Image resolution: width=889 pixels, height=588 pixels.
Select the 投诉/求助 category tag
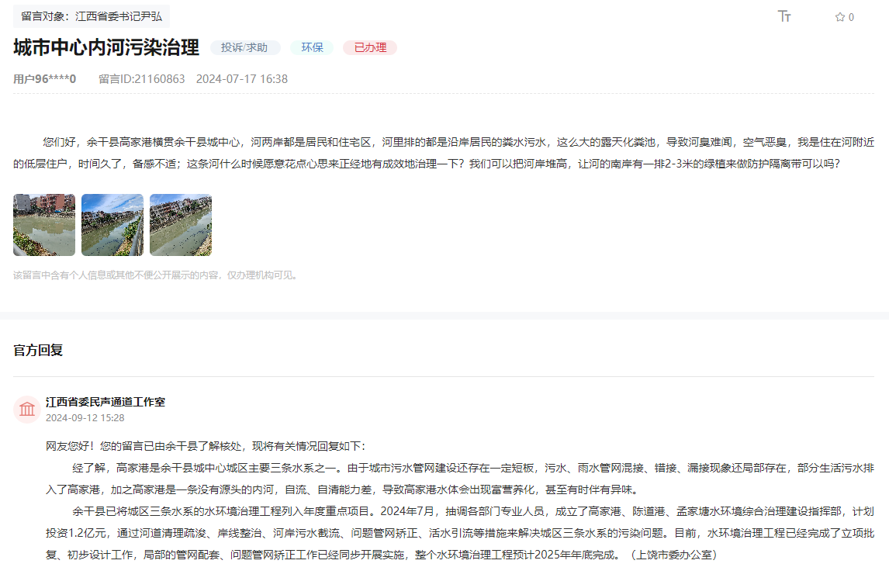pos(244,48)
